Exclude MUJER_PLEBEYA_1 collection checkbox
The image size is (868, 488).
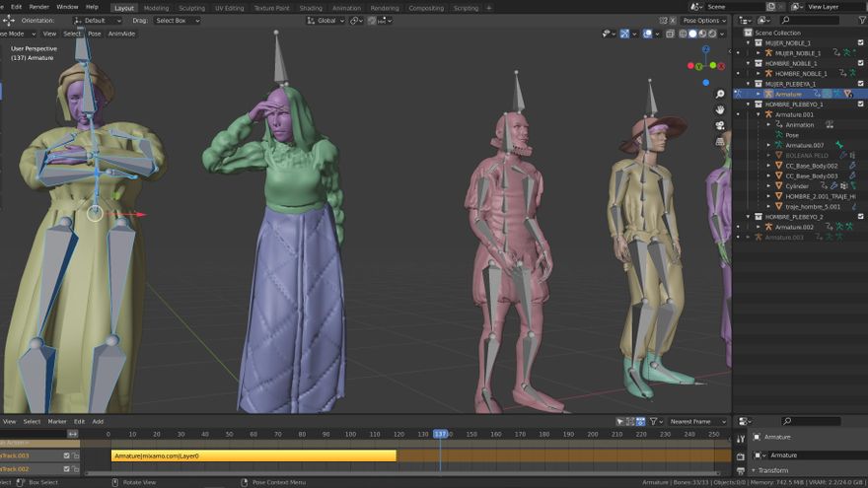coord(861,84)
